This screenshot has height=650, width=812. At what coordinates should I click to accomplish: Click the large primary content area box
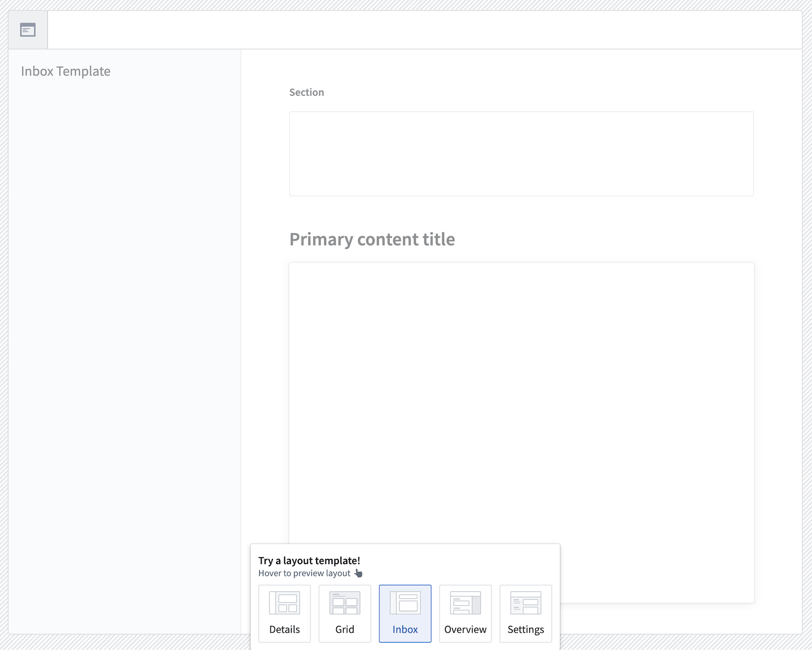pos(521,432)
